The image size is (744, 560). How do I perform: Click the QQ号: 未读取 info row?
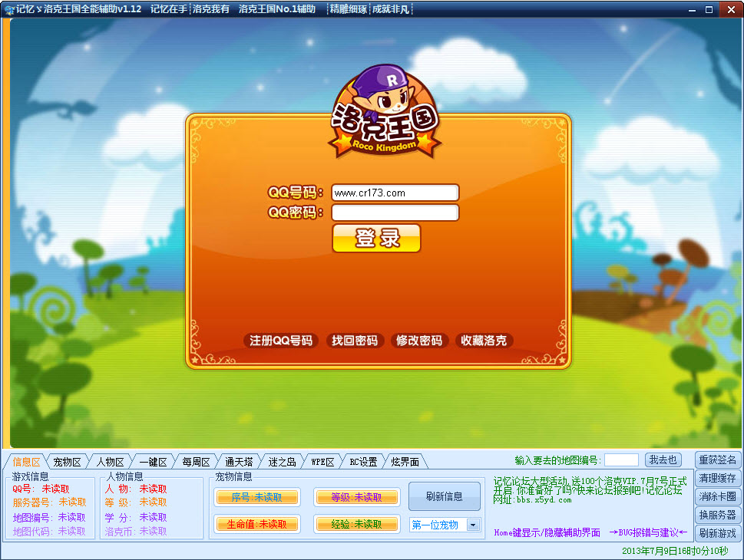[41, 489]
